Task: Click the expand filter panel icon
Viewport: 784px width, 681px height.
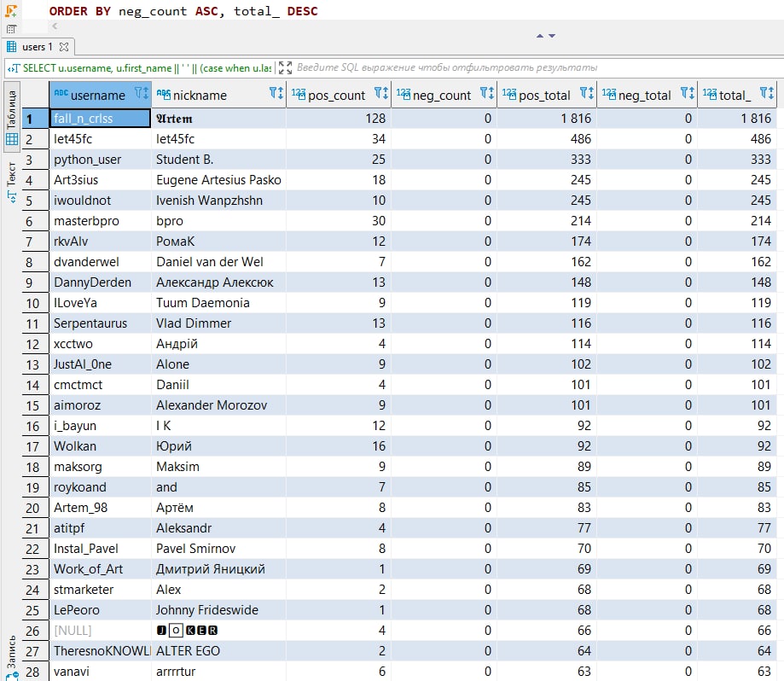Action: pos(285,67)
